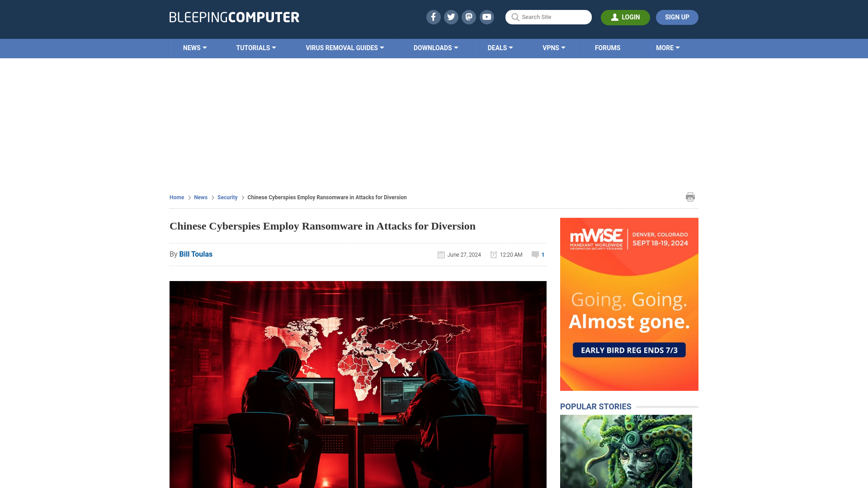Click the BleepingComputer YouTube icon
Image resolution: width=868 pixels, height=488 pixels.
(487, 17)
